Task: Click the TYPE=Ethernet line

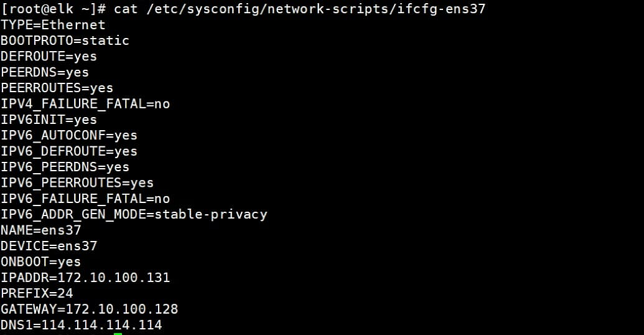Action: click(x=53, y=25)
